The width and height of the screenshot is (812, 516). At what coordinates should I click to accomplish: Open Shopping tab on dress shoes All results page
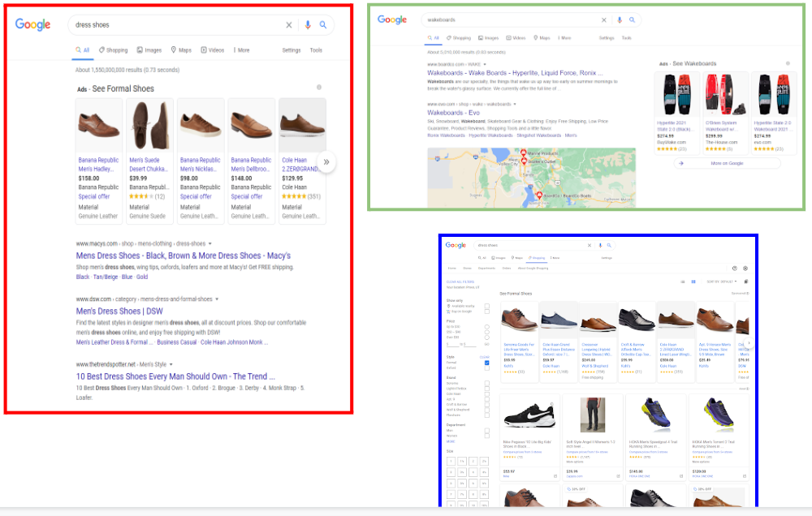pos(114,50)
